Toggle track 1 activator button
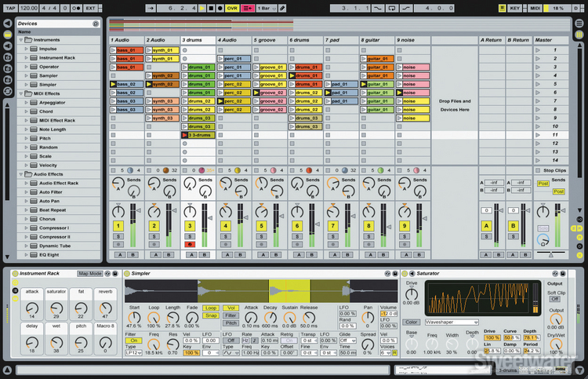This screenshot has width=588, height=379. [118, 226]
